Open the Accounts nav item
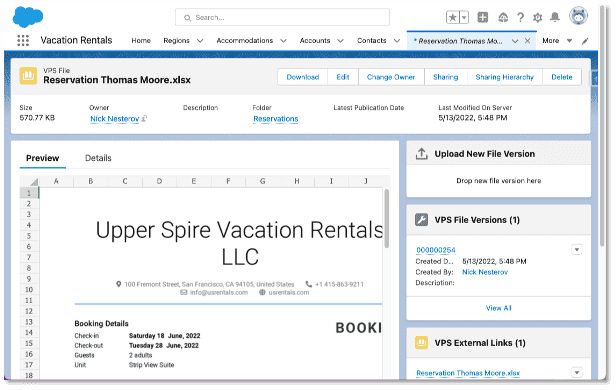This screenshot has width=616, height=390. [315, 40]
